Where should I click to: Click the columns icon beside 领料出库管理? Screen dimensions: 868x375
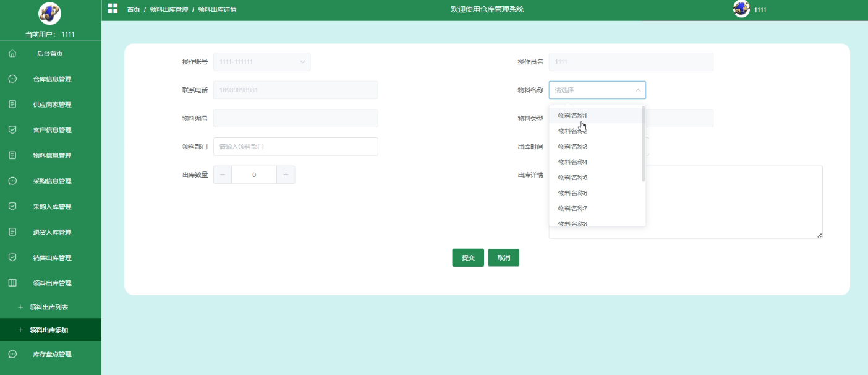pyautogui.click(x=12, y=283)
